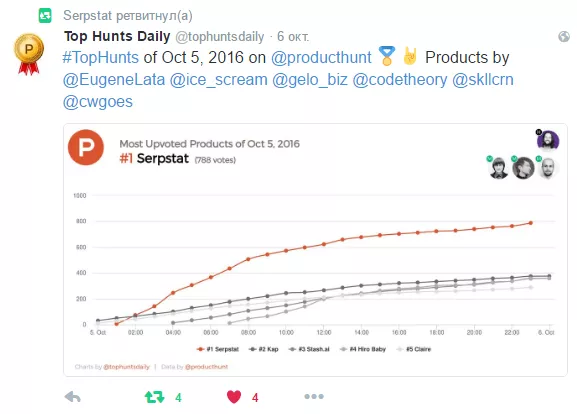Viewport: 577px width, 414px height.
Task: Open the #TopHunts hashtag link
Action: pyautogui.click(x=100, y=57)
